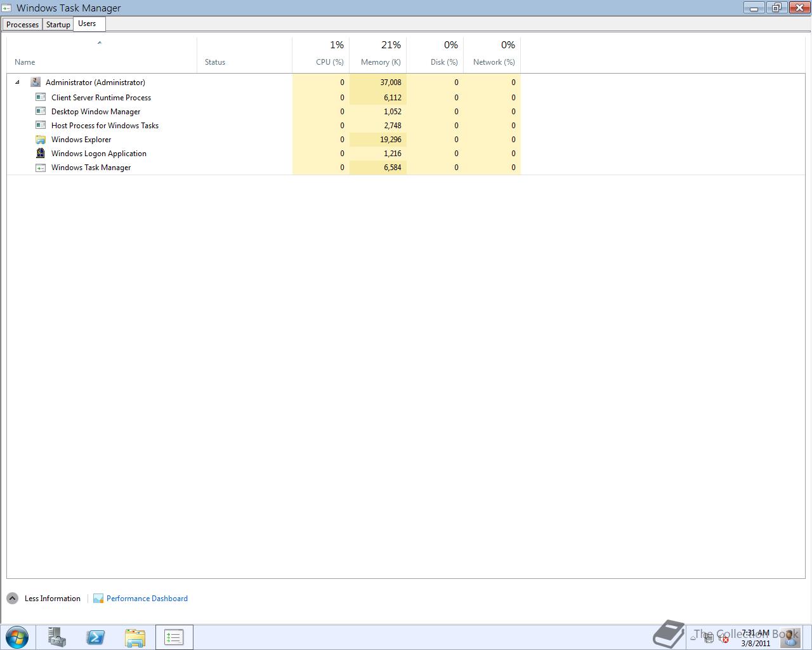
Task: Click the Task Manager taskbar button
Action: 174,637
